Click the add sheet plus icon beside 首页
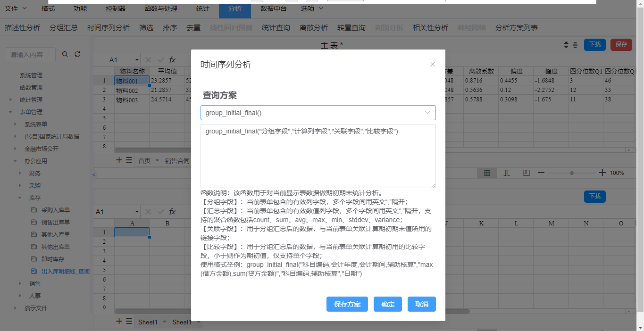644x331 pixels. (119, 160)
